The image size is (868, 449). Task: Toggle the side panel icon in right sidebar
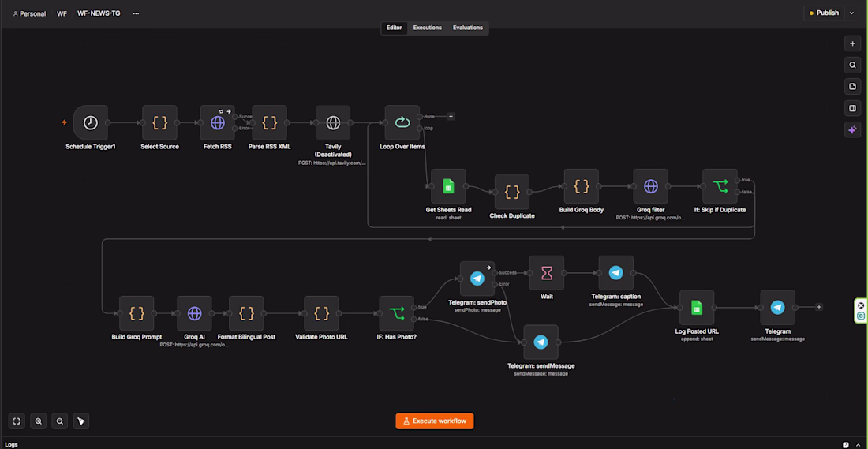pyautogui.click(x=852, y=109)
